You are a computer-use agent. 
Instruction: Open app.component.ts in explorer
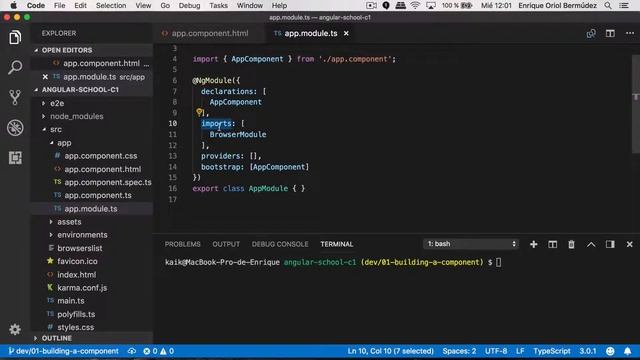pos(98,195)
